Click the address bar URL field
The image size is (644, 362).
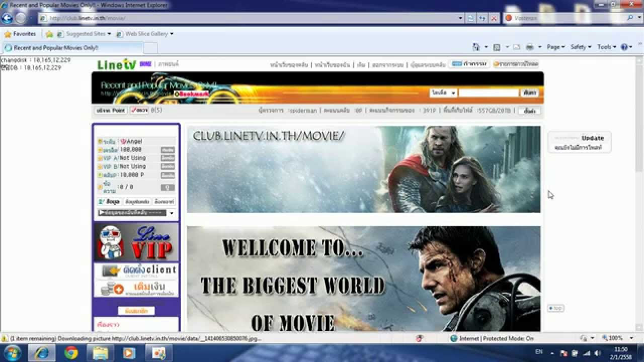click(247, 18)
